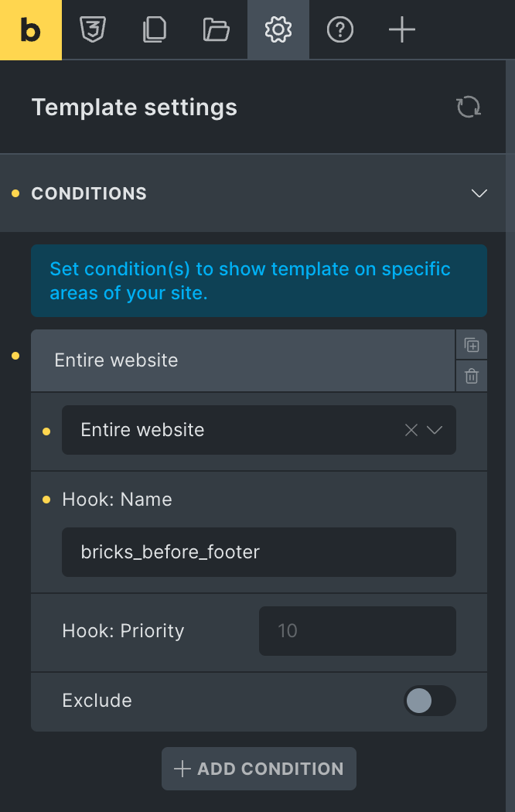Collapse the Conditions section chevron
The height and width of the screenshot is (812, 515).
coord(479,193)
